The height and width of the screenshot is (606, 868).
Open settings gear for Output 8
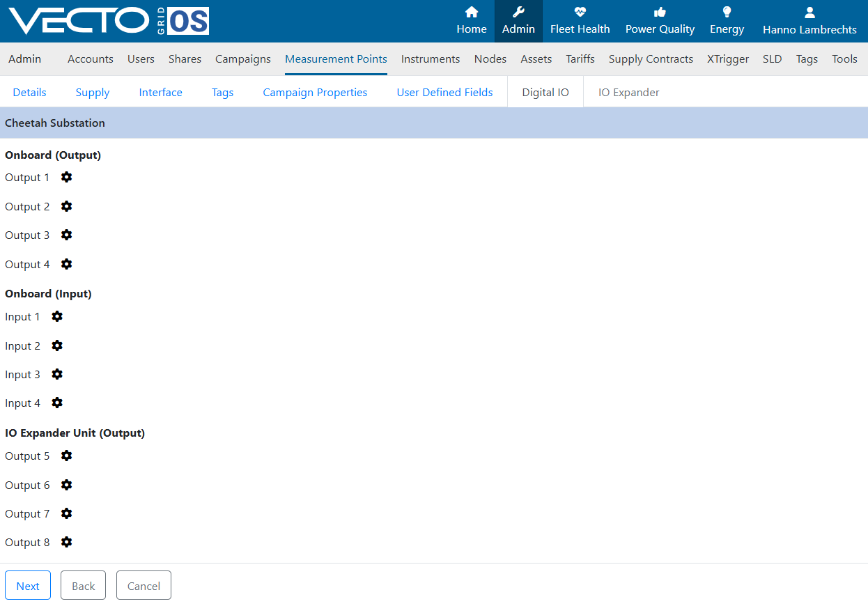[66, 542]
